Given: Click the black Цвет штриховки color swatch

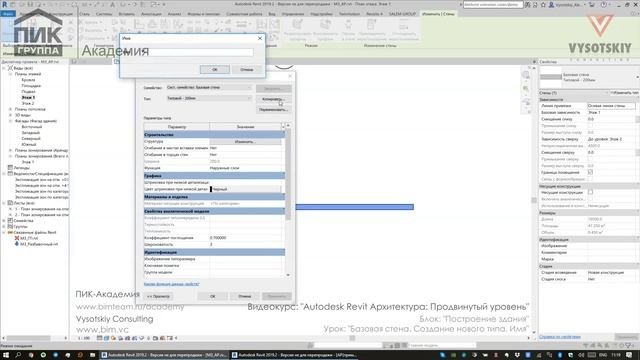Looking at the screenshot, I should click(211, 189).
